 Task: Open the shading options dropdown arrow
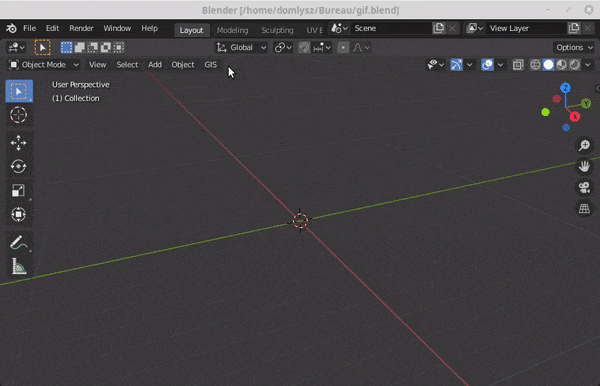coord(588,65)
